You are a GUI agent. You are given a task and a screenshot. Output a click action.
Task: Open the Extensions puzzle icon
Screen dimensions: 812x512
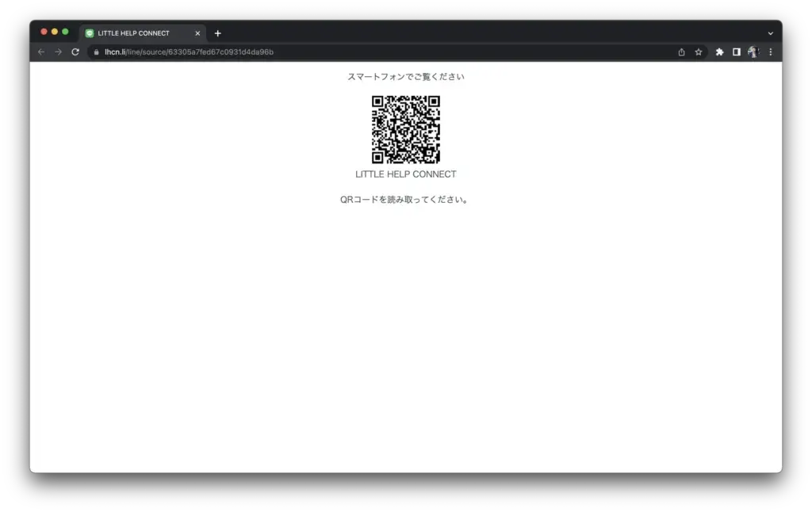(x=719, y=52)
